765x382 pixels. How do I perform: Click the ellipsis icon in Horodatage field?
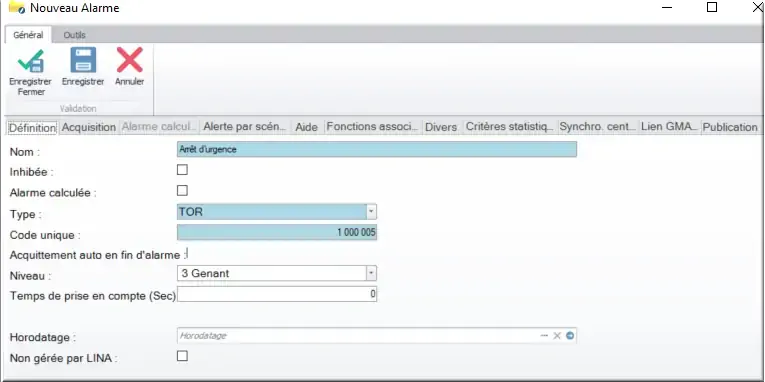coord(544,336)
